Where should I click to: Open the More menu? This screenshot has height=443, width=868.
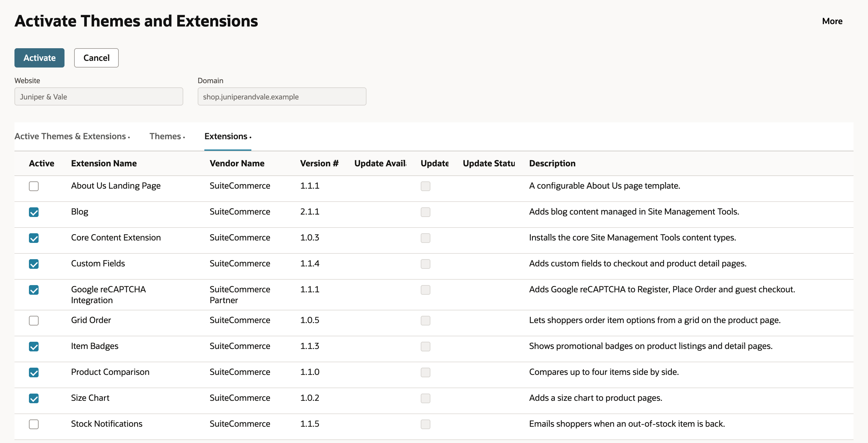tap(832, 21)
